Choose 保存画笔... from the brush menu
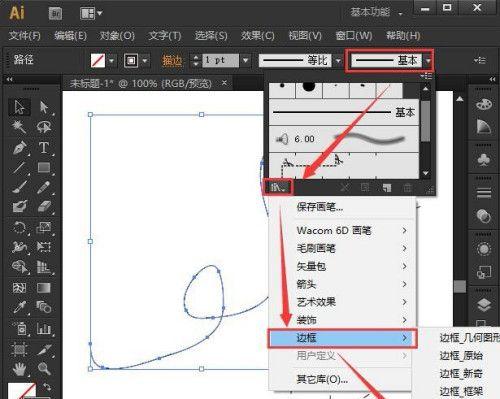Viewport: 500px width, 399px height. tap(319, 207)
